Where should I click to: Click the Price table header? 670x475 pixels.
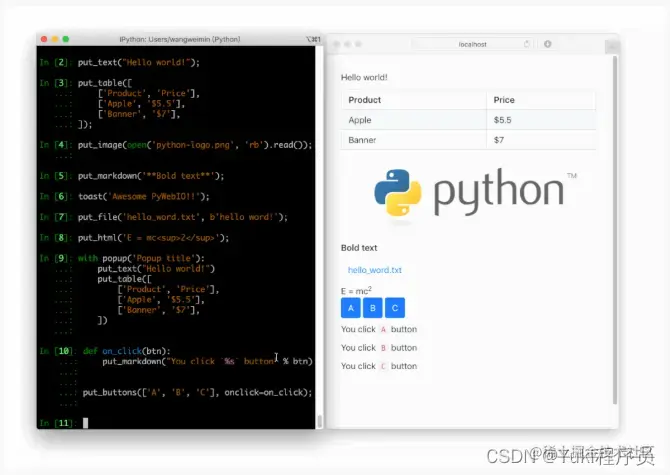(x=541, y=100)
